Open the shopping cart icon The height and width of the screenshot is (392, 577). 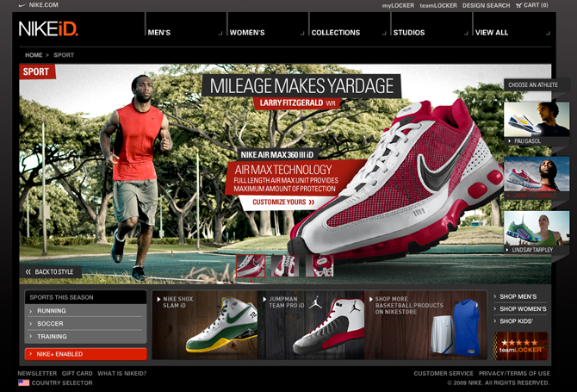pos(518,5)
